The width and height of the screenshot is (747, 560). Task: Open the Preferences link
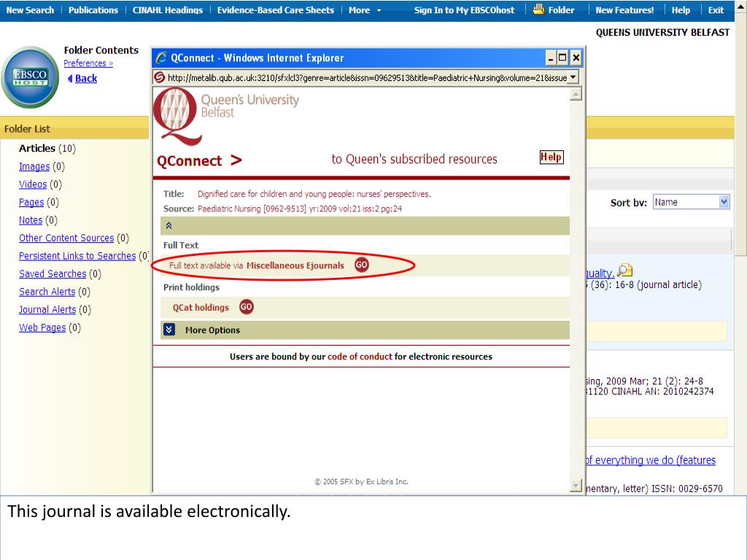pyautogui.click(x=88, y=63)
